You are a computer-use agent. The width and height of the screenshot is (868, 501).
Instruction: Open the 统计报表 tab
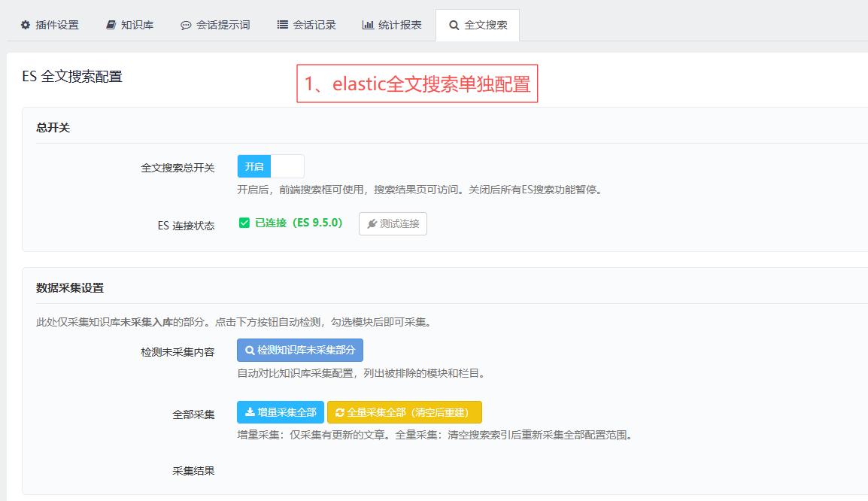(392, 25)
